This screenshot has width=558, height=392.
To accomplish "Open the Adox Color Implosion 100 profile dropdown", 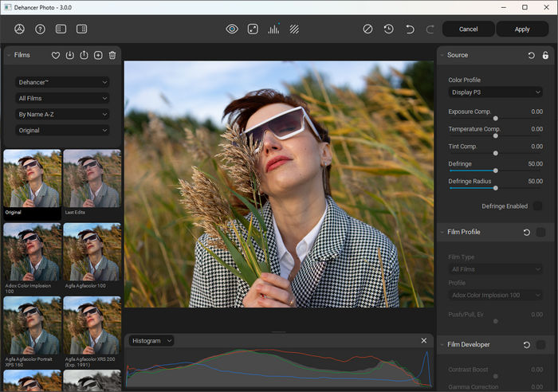I will click(495, 295).
